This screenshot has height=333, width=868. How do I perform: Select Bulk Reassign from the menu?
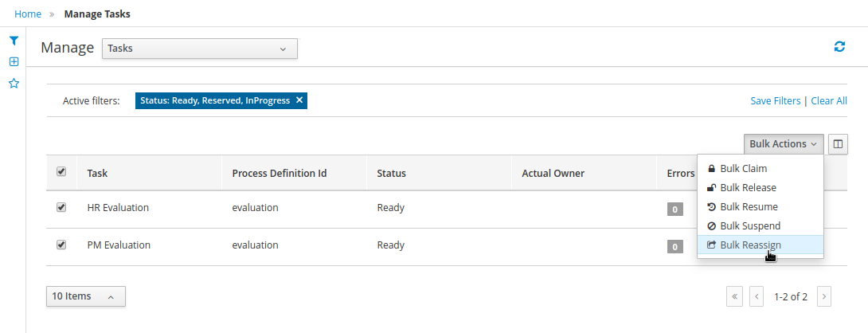coord(750,245)
